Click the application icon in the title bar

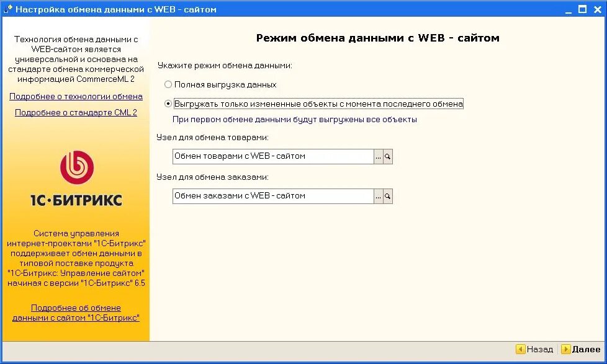point(9,9)
